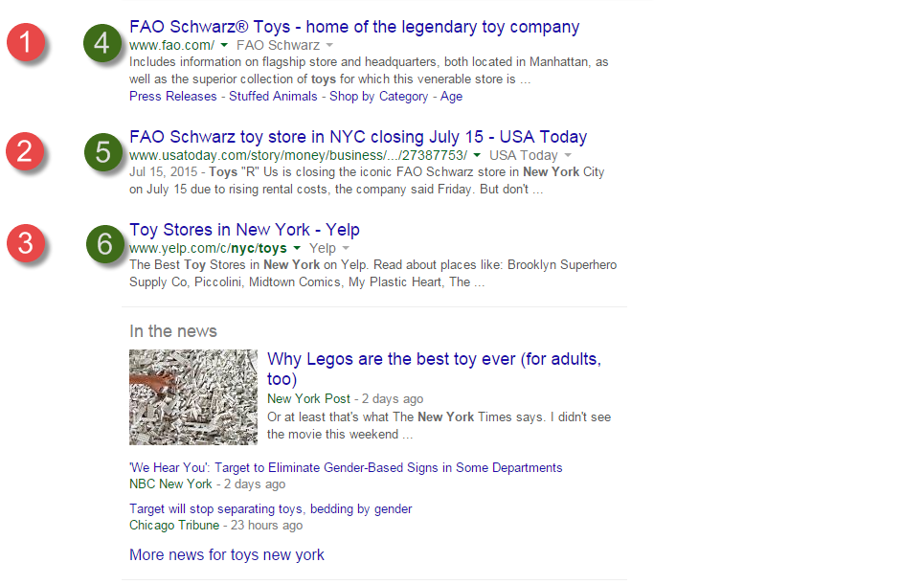Click the red number 2 circle
The image size is (924, 585).
[x=28, y=152]
